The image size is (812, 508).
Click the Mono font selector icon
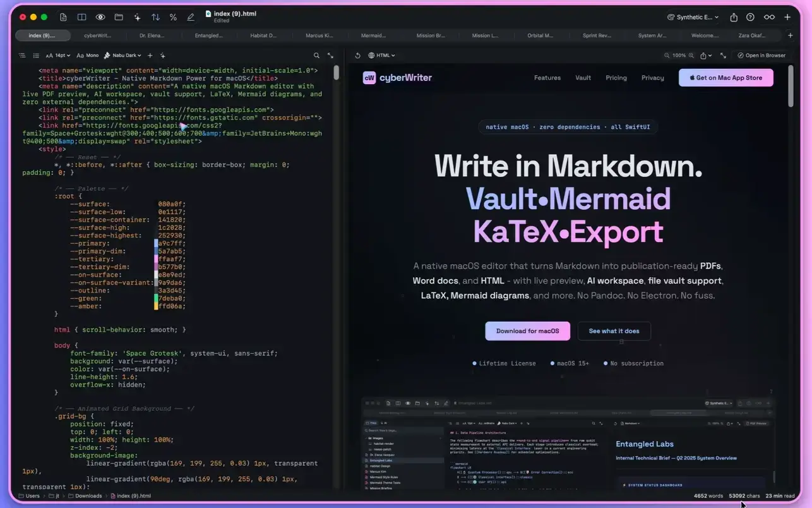[x=88, y=56]
